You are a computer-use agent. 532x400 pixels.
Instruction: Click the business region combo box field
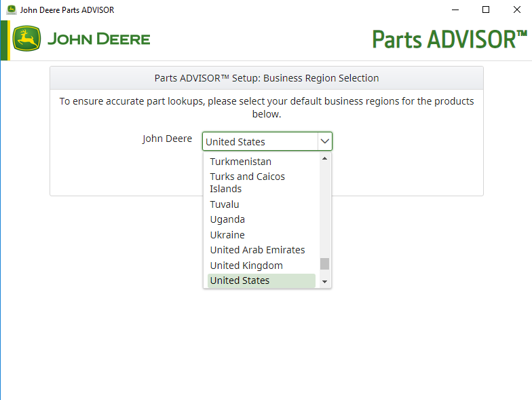click(260, 141)
